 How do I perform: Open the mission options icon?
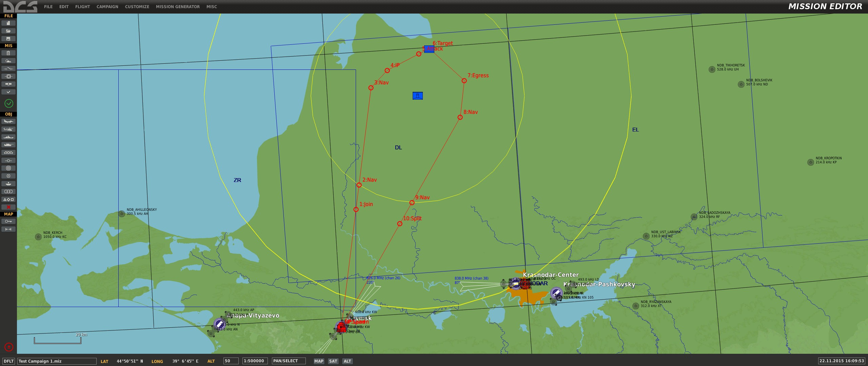(8, 84)
